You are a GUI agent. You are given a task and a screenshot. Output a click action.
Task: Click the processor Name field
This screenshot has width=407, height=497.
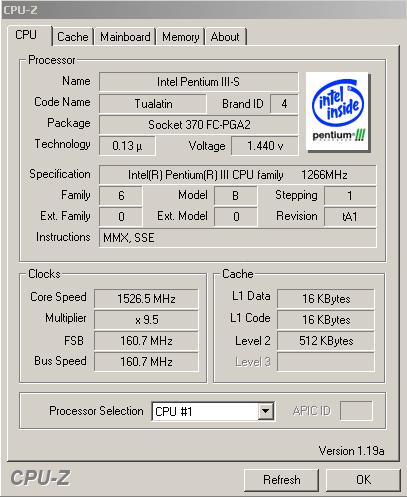click(x=198, y=82)
